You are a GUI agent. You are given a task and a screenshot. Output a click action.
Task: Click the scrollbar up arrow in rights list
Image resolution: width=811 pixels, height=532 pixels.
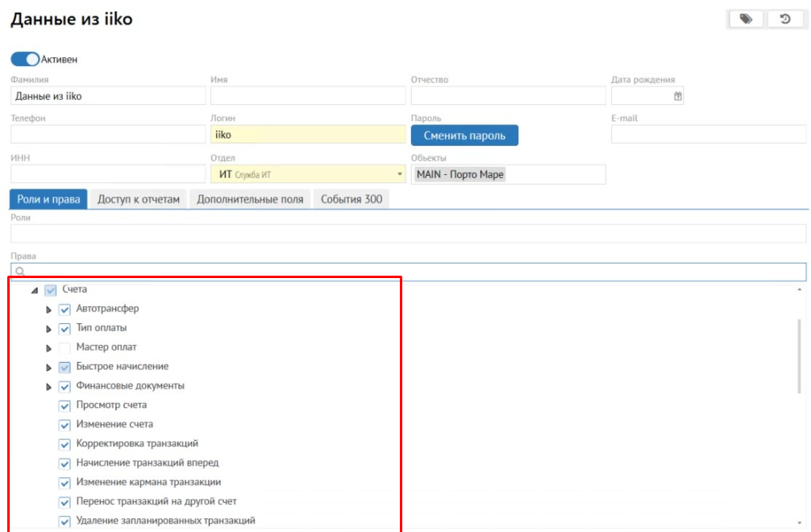tap(799, 289)
